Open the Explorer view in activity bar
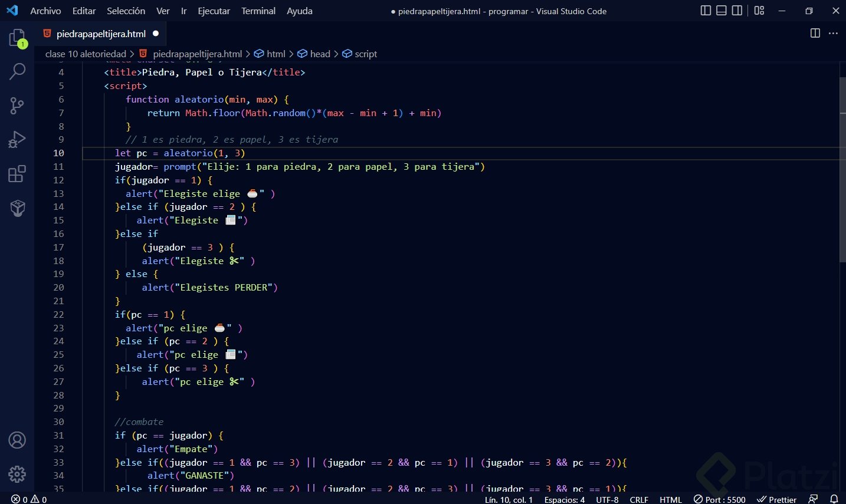Image resolution: width=846 pixels, height=504 pixels. coord(17,39)
